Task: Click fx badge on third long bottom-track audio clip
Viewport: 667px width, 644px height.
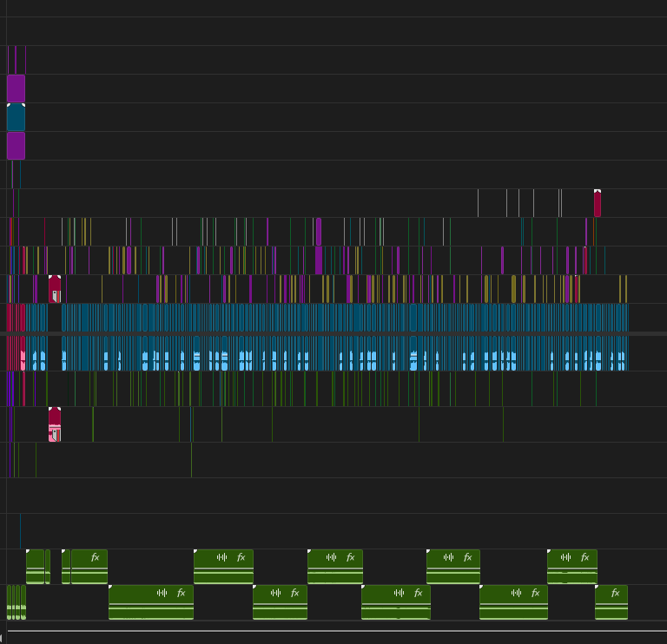Action: point(418,593)
